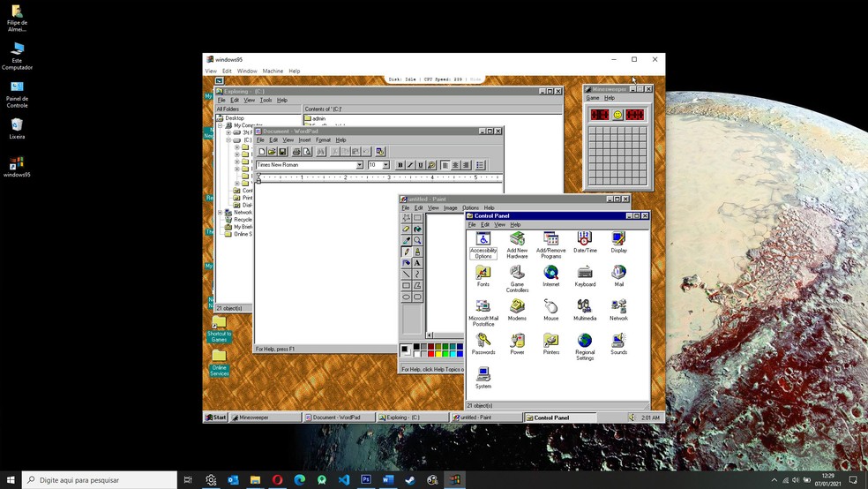868x489 pixels.
Task: Open the Sounds control panel icon
Action: (618, 342)
